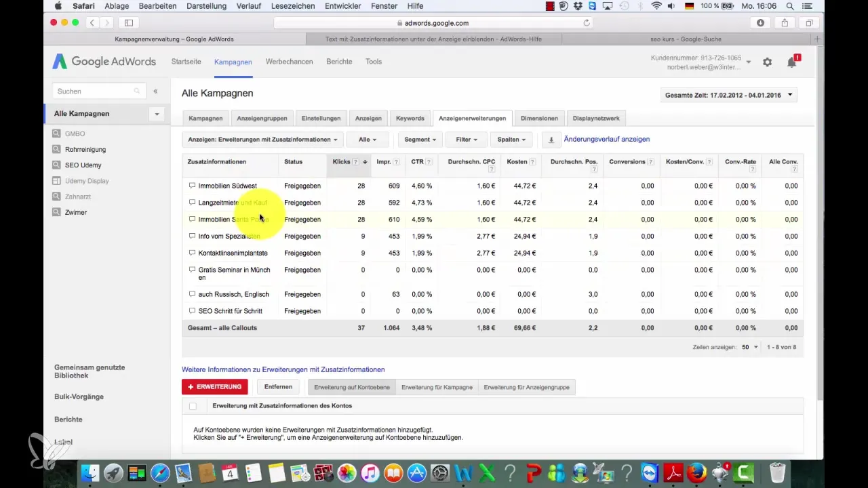The image size is (868, 488).
Task: Open the Zeilen anzeigen 50 dropdown
Action: (750, 347)
